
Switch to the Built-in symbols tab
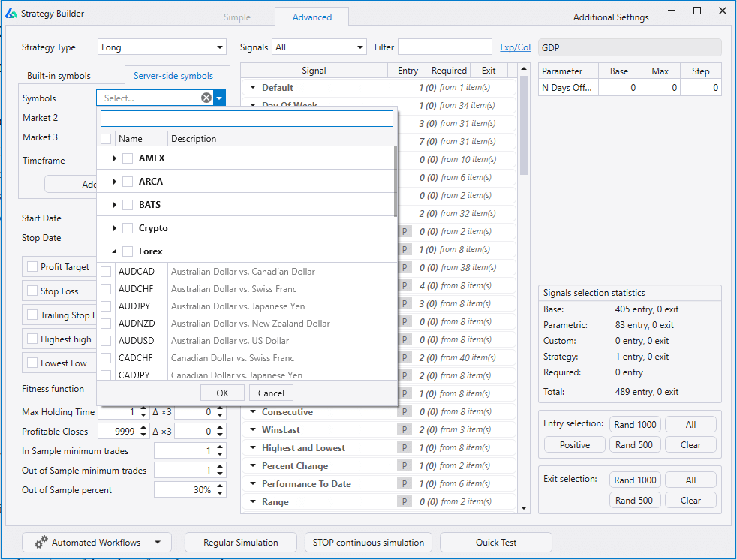(x=59, y=76)
